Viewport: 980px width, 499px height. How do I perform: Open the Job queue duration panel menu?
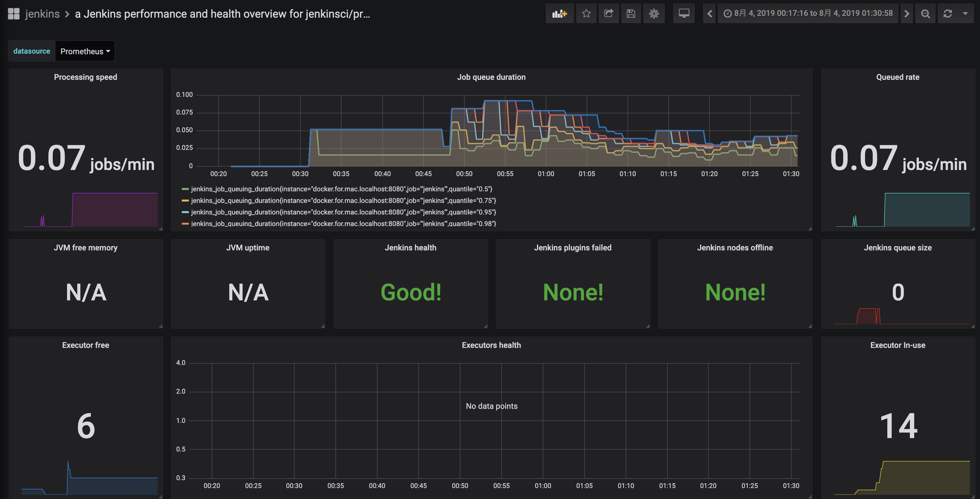tap(491, 77)
